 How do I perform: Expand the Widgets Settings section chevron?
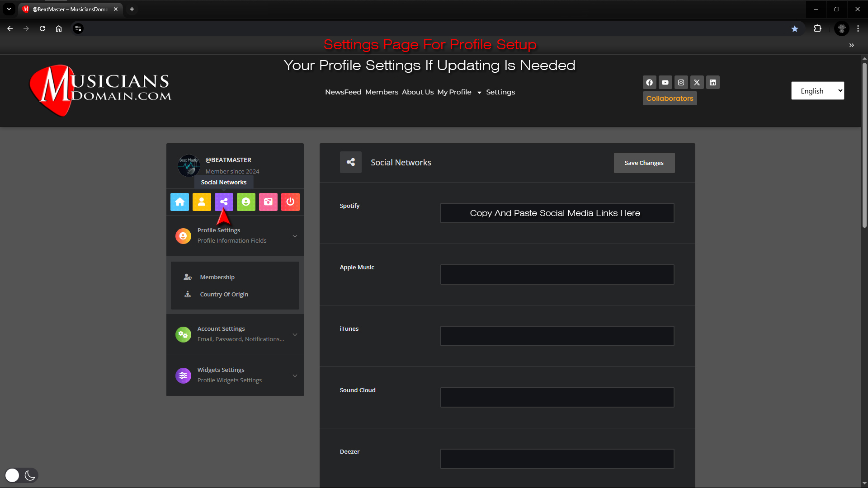point(295,375)
